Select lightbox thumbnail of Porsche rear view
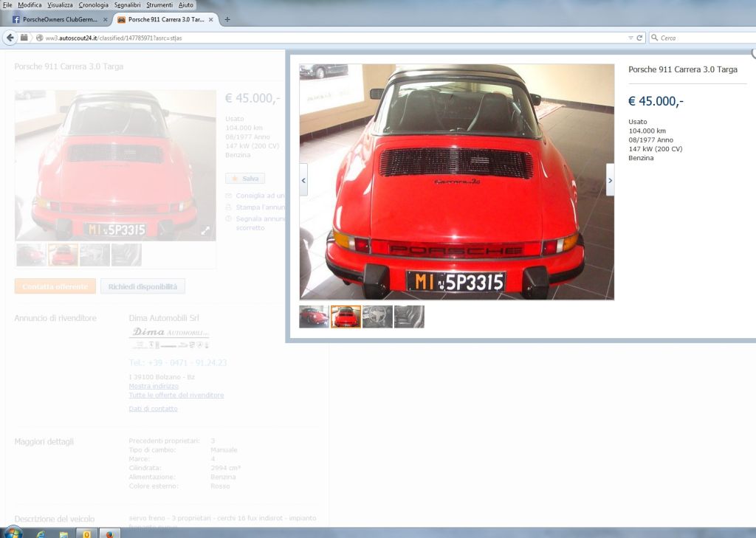Screen dimensions: 756x538 pos(346,317)
